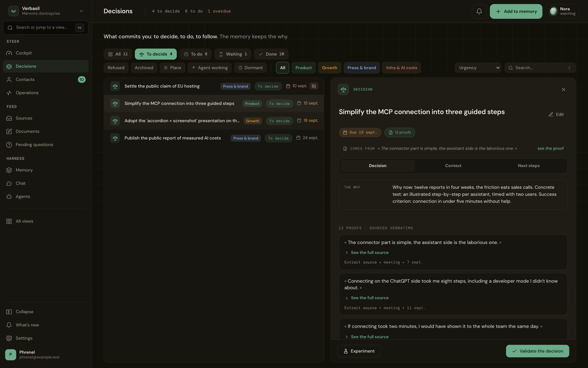The height and width of the screenshot is (368, 588).
Task: Open Pending questions
Action: point(45,145)
